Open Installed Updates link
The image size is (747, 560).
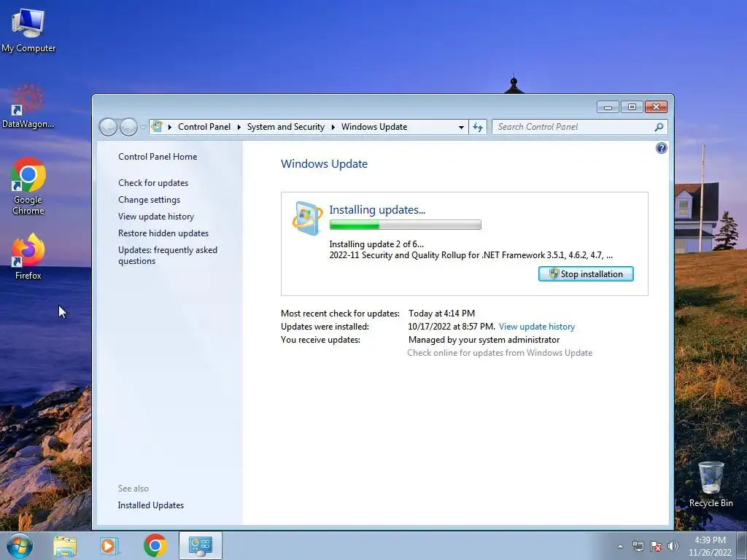click(150, 505)
